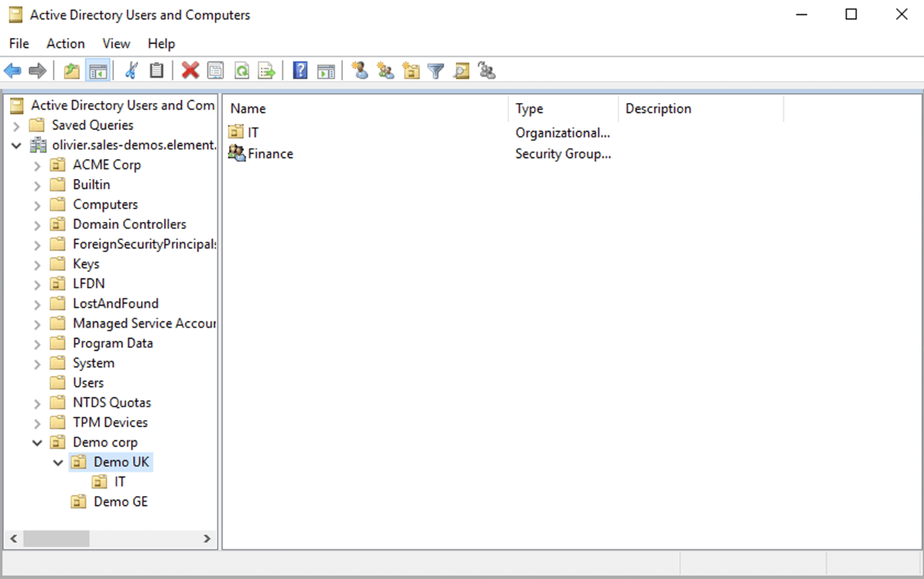Click the IT organizational unit icon in list

pyautogui.click(x=236, y=132)
